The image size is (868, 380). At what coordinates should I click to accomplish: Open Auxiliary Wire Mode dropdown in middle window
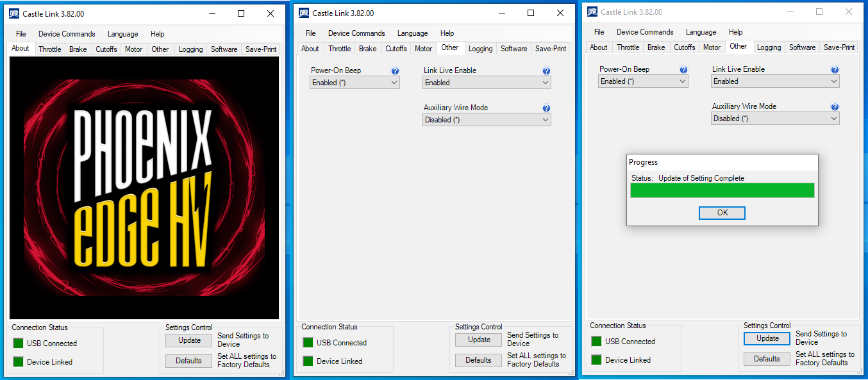[487, 120]
